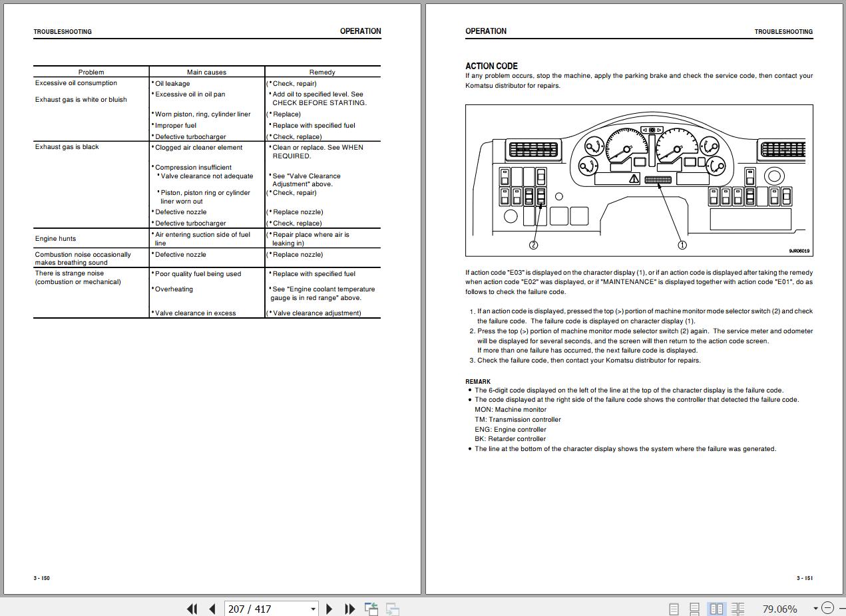Go to the first page
Screen dimensions: 846x616
(192, 609)
